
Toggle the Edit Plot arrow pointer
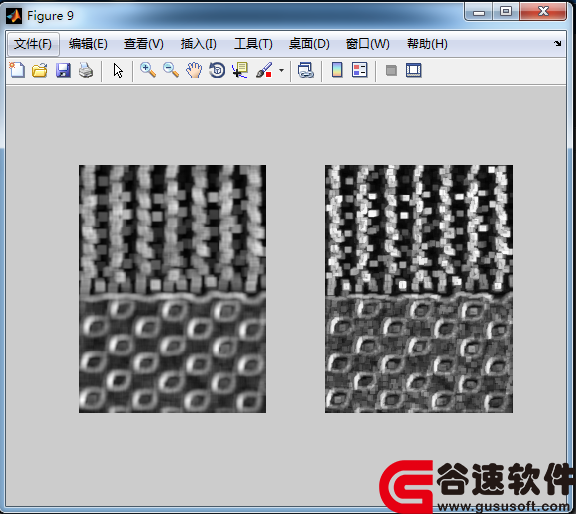coord(118,70)
